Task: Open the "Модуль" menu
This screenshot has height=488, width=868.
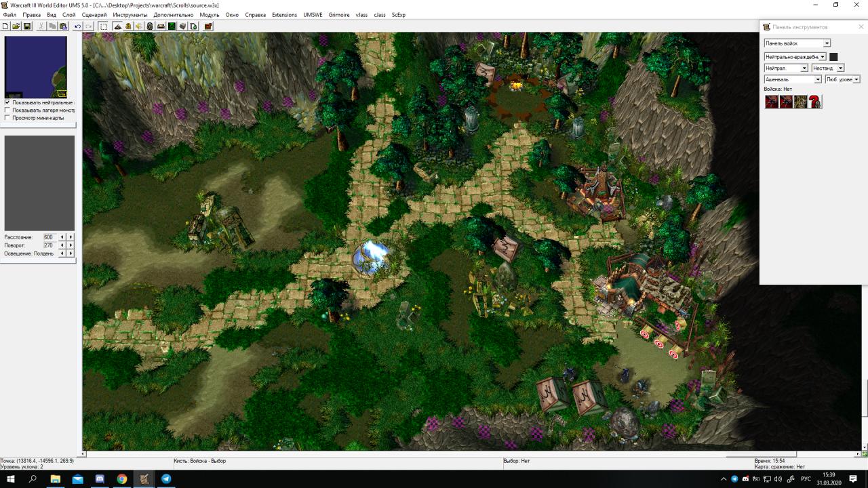Action: pyautogui.click(x=210, y=15)
